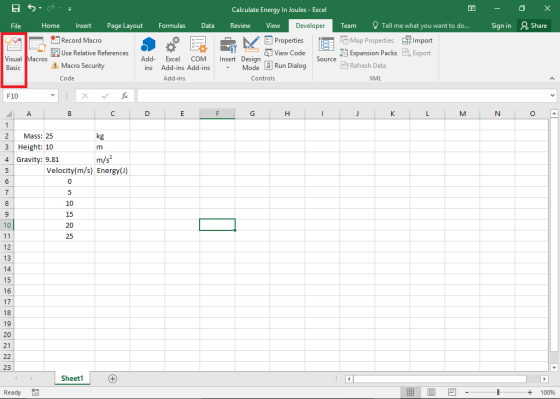Open the Name Box dropdown

[x=53, y=96]
